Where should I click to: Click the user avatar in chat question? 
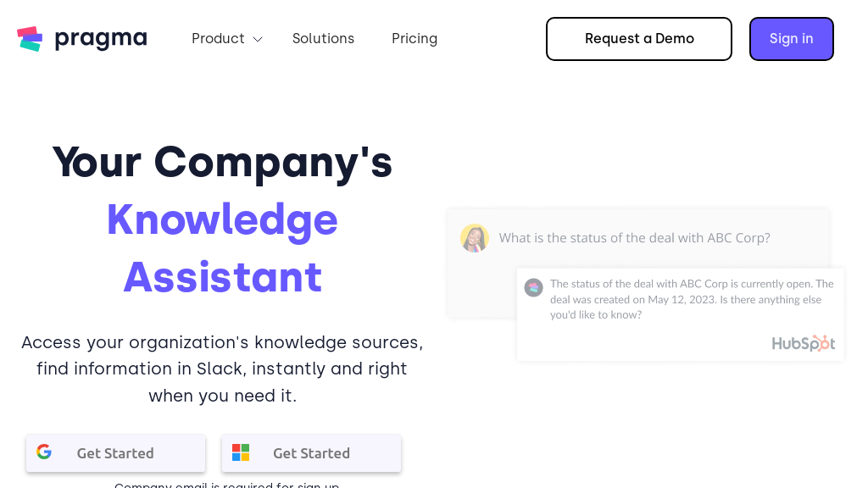click(475, 238)
